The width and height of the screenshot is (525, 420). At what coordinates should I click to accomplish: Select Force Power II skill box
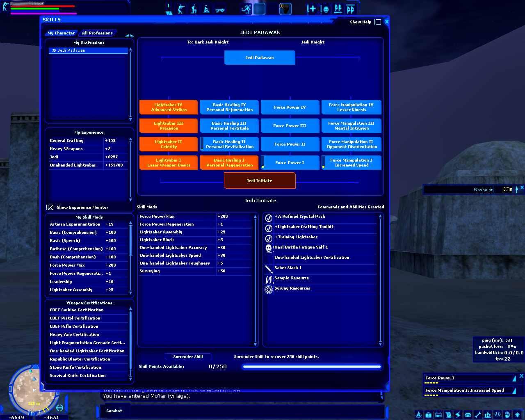290,144
